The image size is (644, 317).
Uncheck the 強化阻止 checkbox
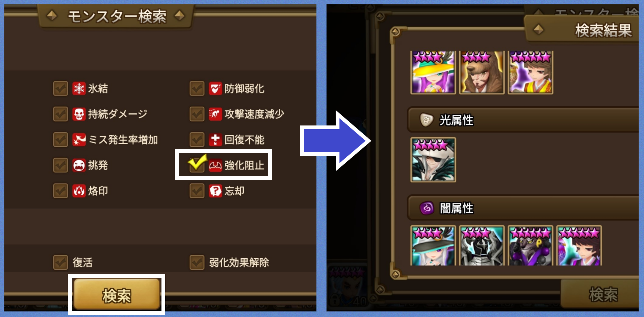(x=197, y=165)
